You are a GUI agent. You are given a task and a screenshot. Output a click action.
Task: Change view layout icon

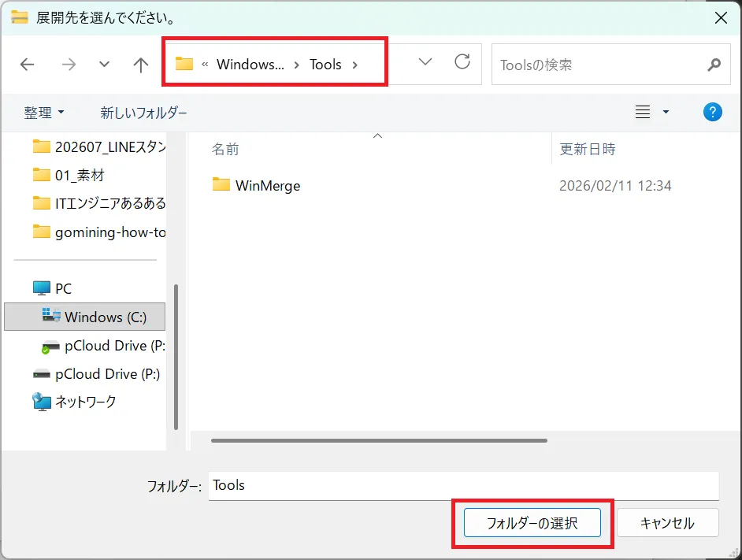coord(643,112)
